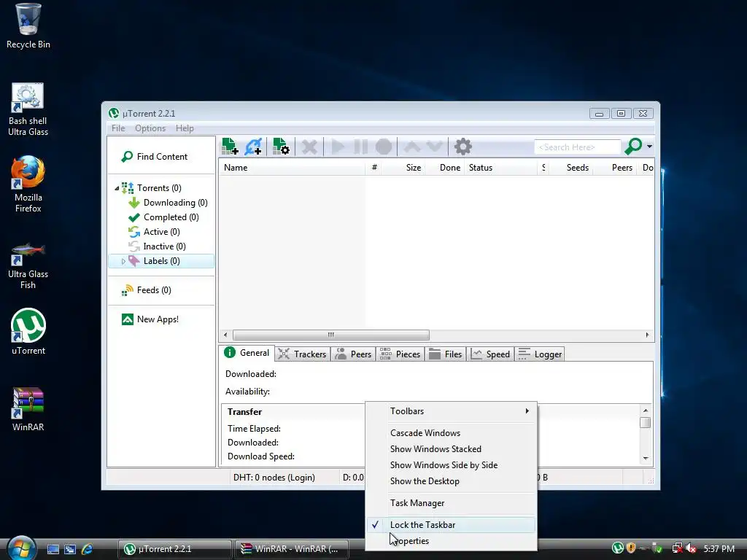Open the Help menu
747x560 pixels.
click(185, 128)
